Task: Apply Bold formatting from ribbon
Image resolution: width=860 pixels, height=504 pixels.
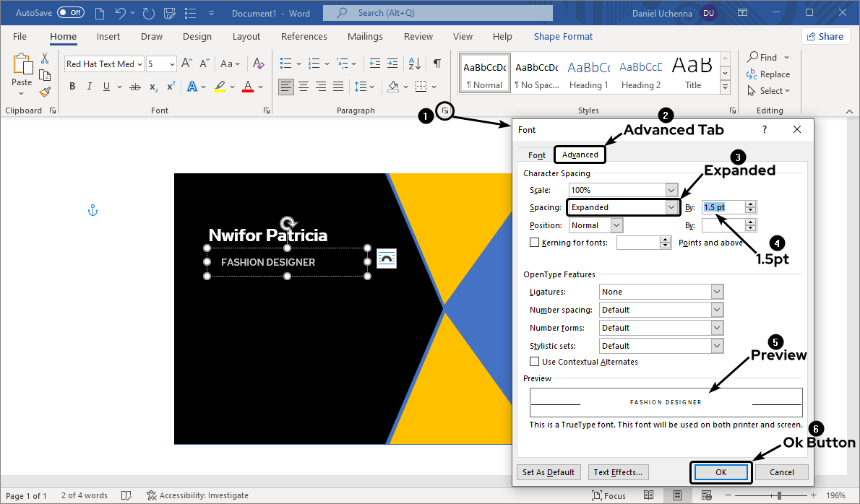Action: 72,87
